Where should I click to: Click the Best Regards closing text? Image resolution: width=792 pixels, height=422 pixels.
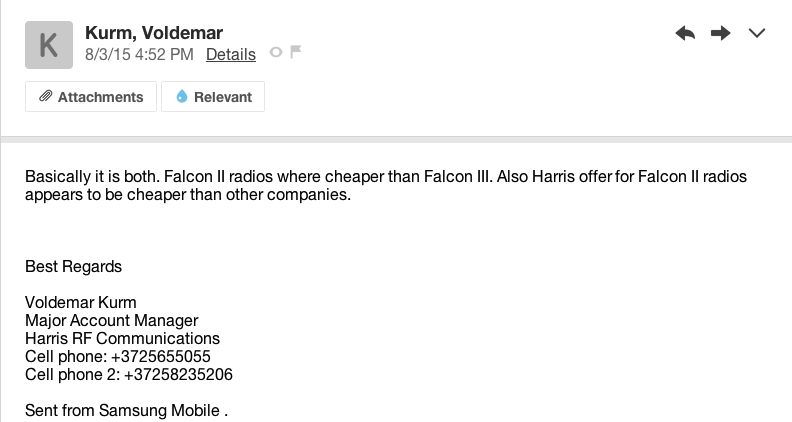coord(74,266)
